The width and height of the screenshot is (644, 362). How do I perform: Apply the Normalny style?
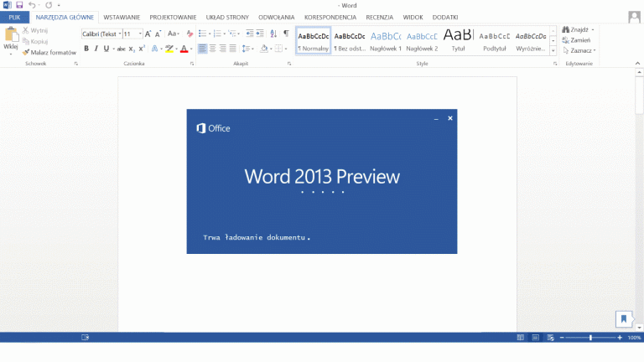click(x=314, y=41)
